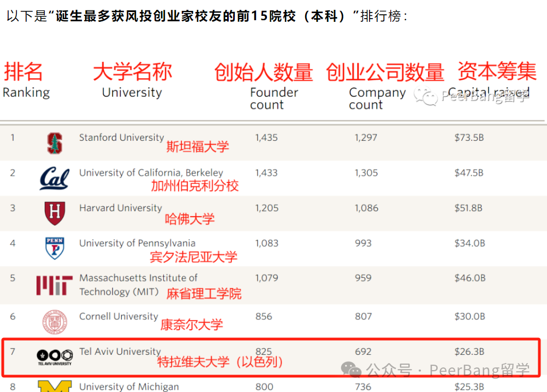The image size is (547, 392).
Task: Click Harvard's capital raised '$51.8B'
Action: pyautogui.click(x=468, y=208)
